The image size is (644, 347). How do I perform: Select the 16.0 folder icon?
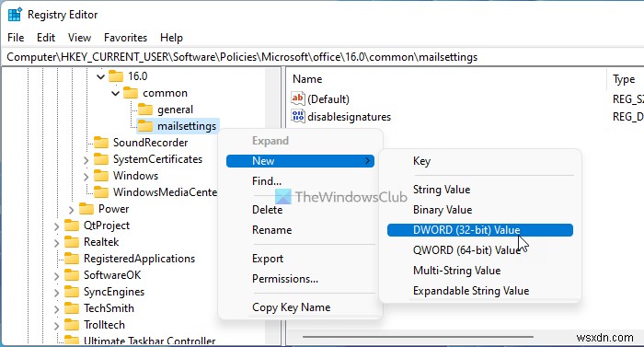pos(116,76)
